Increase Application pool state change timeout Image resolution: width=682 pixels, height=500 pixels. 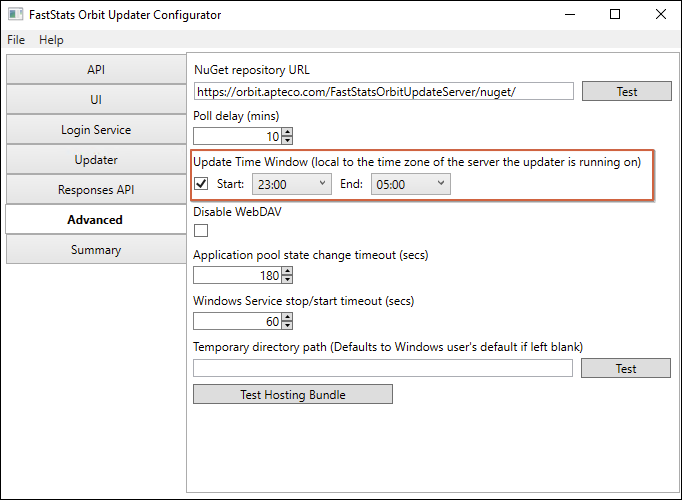point(287,271)
